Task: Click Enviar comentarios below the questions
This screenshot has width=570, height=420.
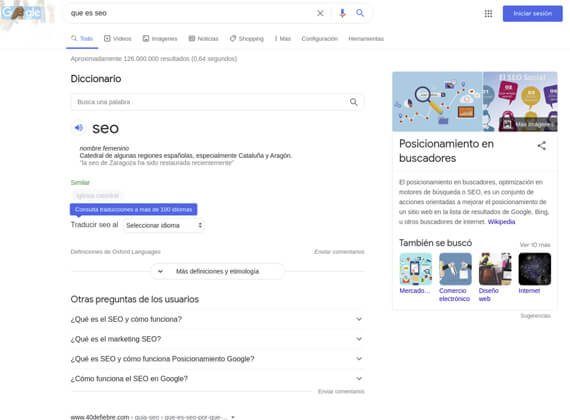Action: tap(341, 391)
